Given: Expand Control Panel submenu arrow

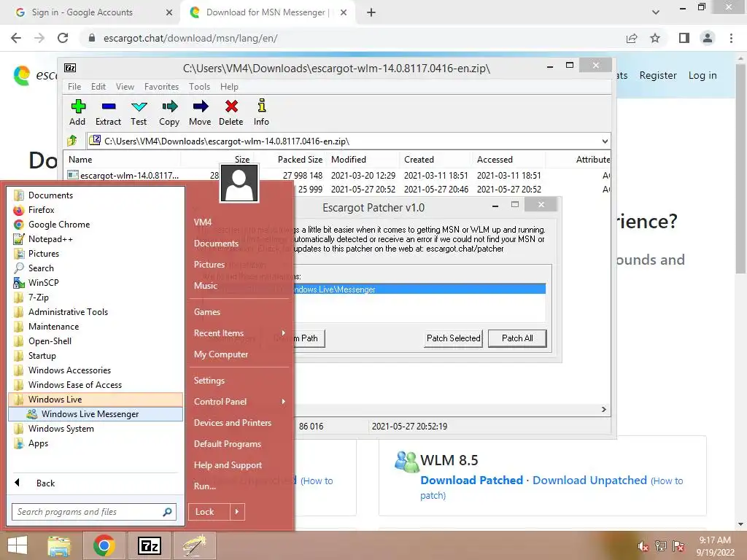Looking at the screenshot, I should coord(284,402).
